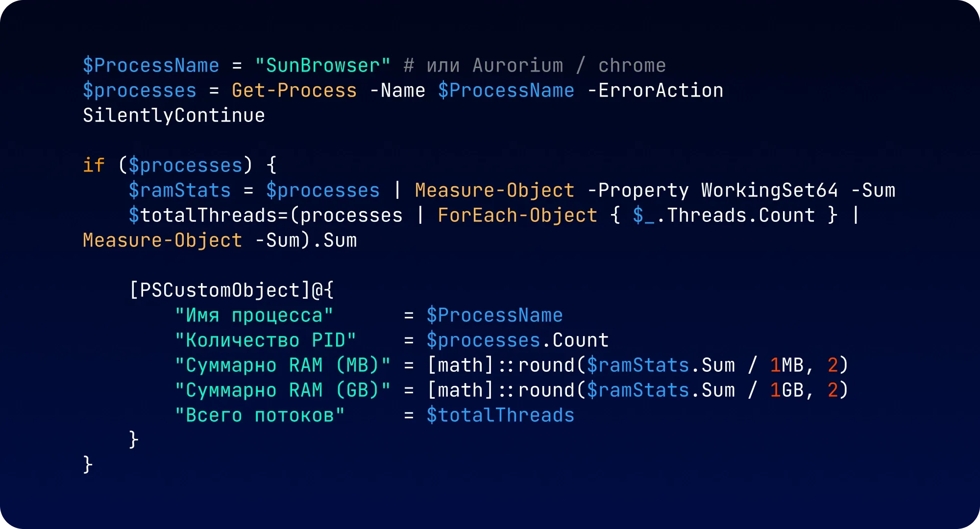This screenshot has width=980, height=529.
Task: Click the "Количество PID" key string
Action: point(265,340)
